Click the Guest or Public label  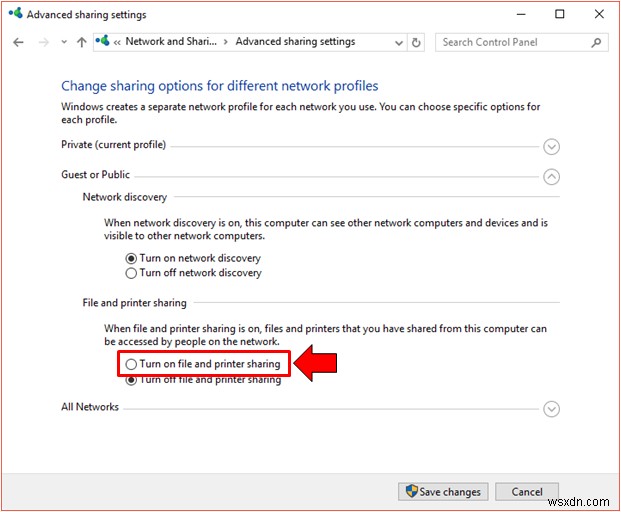click(x=95, y=175)
